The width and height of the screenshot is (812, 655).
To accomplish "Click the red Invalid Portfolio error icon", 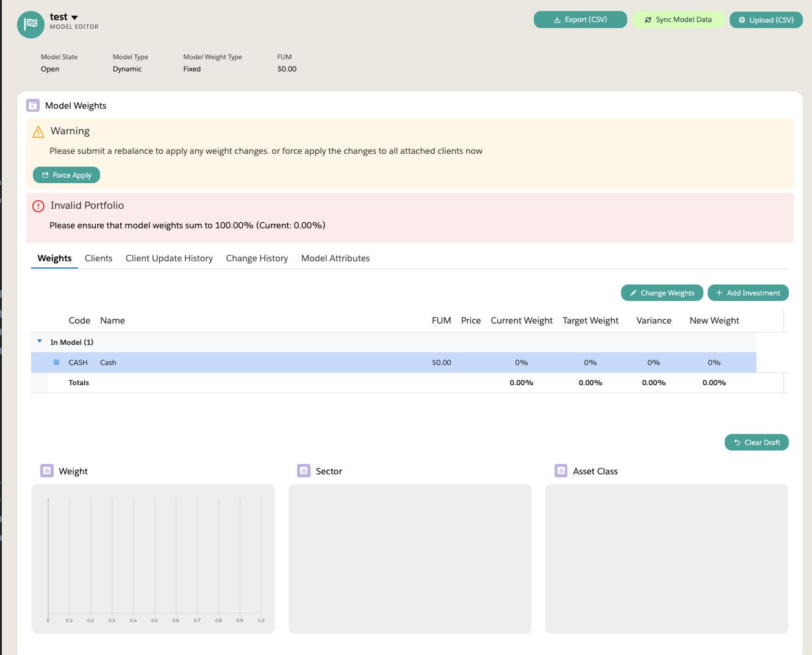I will tap(38, 206).
